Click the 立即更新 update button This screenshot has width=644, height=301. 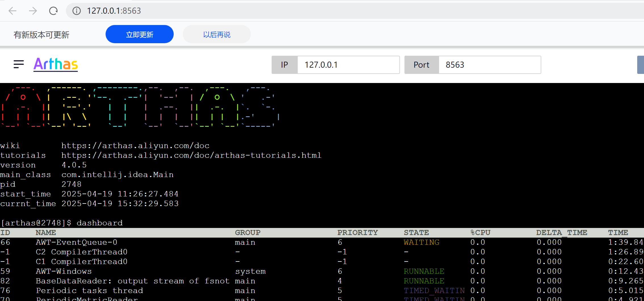140,34
